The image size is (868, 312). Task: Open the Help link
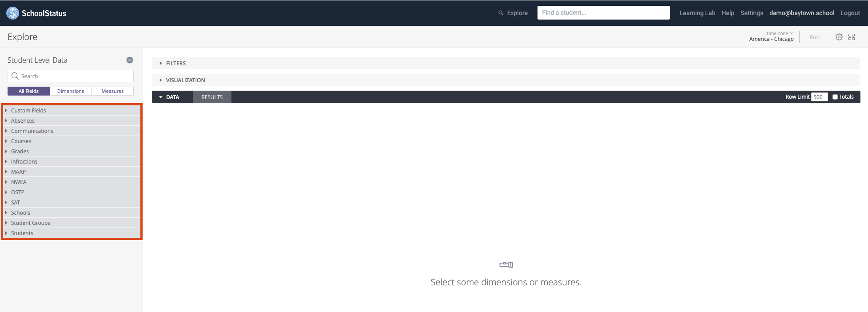click(x=728, y=13)
